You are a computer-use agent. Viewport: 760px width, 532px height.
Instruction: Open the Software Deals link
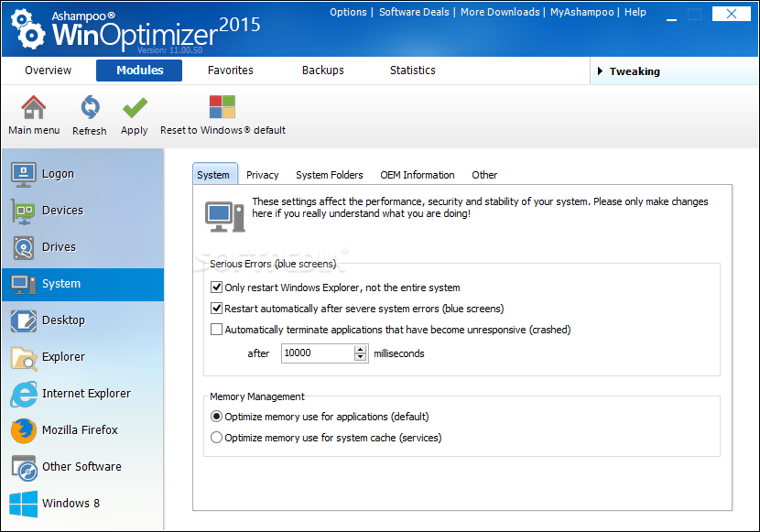tap(414, 12)
